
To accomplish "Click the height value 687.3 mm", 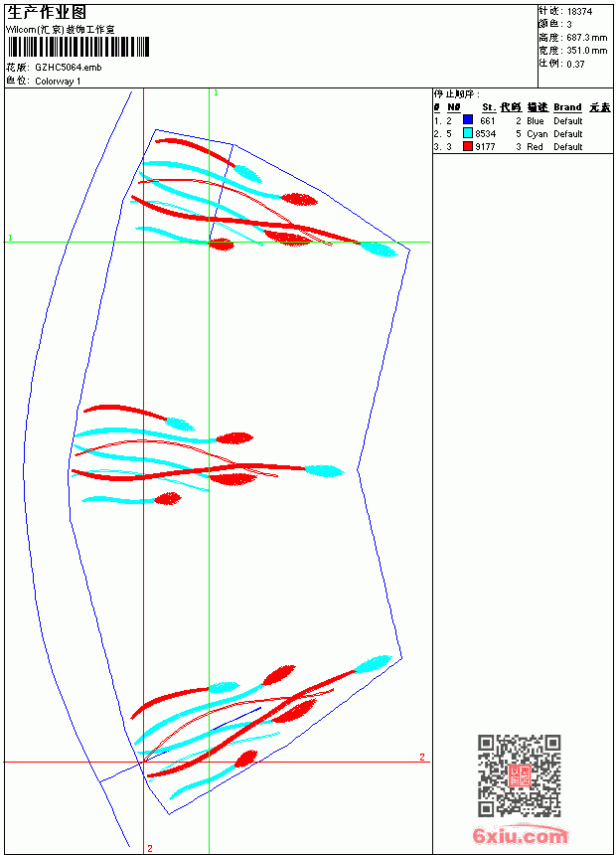I will tap(587, 38).
